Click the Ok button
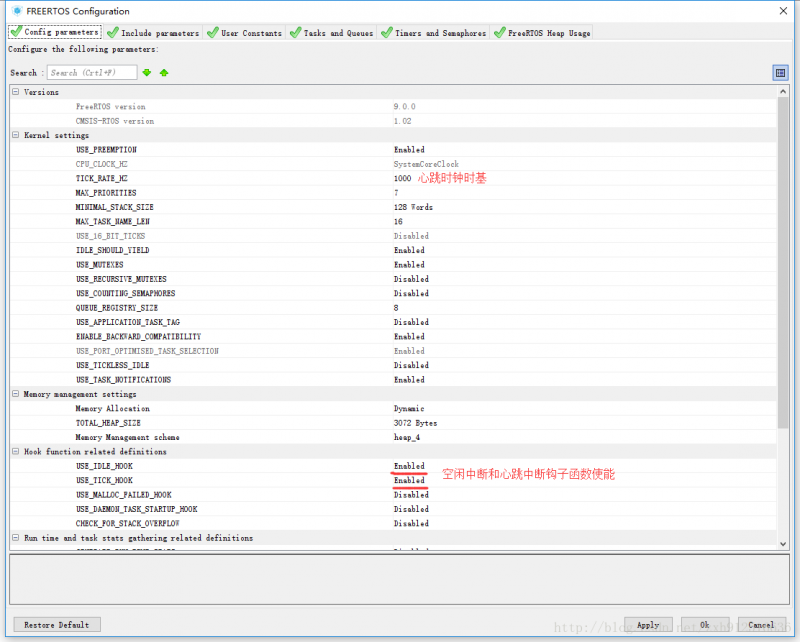The height and width of the screenshot is (642, 800). point(705,625)
